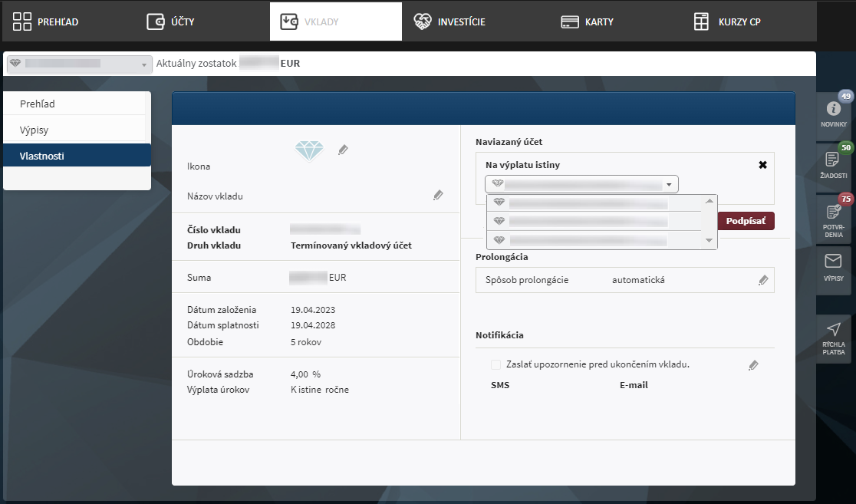Viewport: 856px width, 504px height.
Task: Open the Novinky info panel
Action: click(x=834, y=113)
